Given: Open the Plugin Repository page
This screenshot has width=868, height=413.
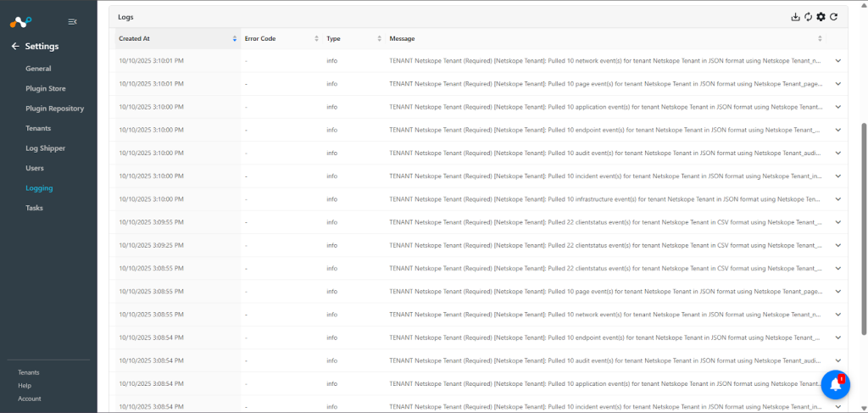Looking at the screenshot, I should coord(55,109).
